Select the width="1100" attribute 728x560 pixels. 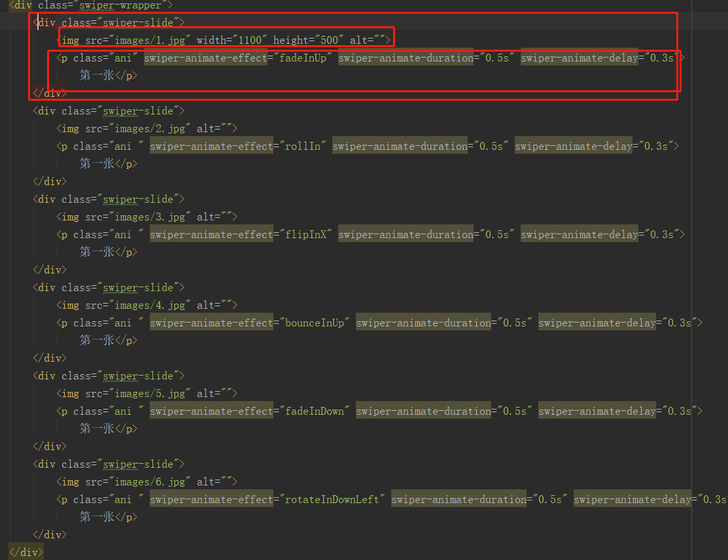point(232,41)
